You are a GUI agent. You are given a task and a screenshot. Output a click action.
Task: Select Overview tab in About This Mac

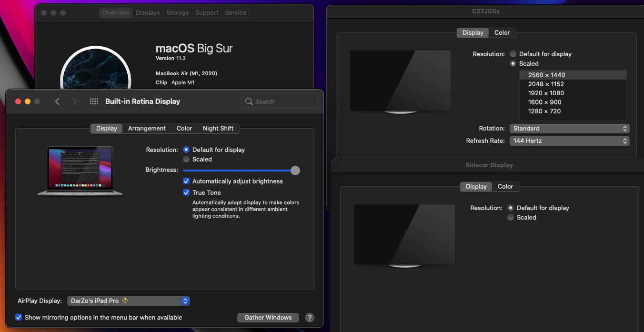click(x=116, y=13)
